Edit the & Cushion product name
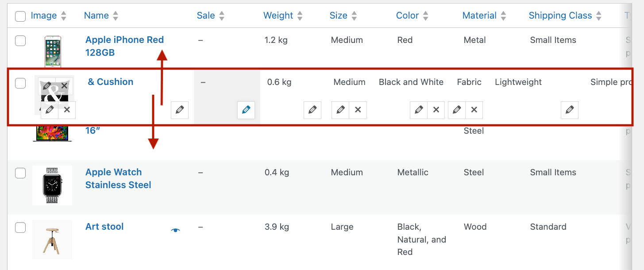This screenshot has height=270, width=644. 180,110
